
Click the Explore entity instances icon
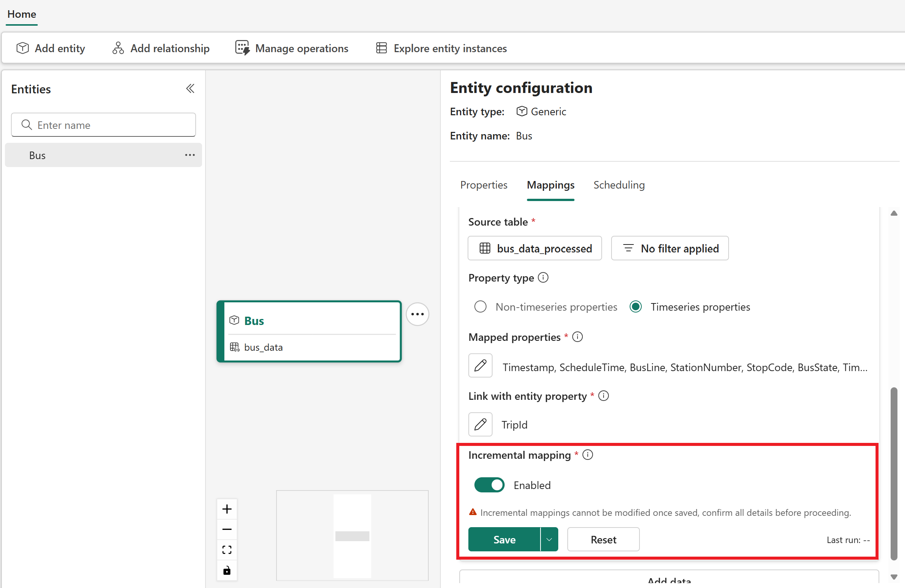click(x=381, y=48)
